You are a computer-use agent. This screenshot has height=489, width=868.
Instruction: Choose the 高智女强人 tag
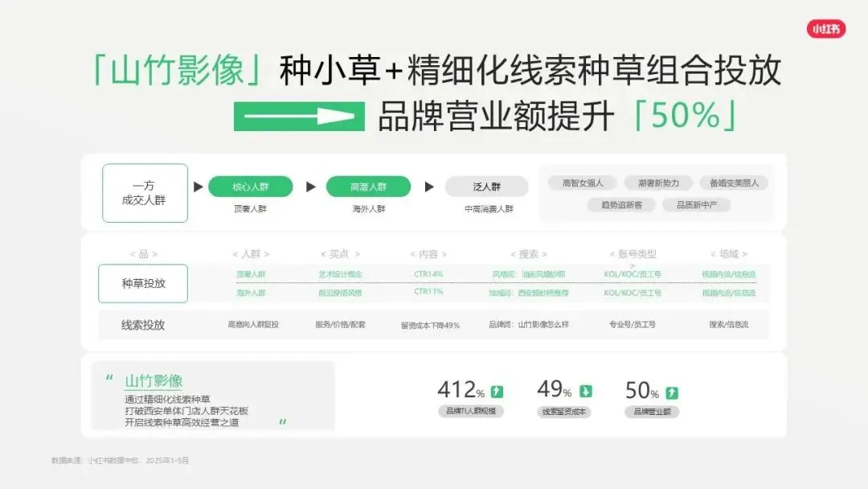pos(583,183)
